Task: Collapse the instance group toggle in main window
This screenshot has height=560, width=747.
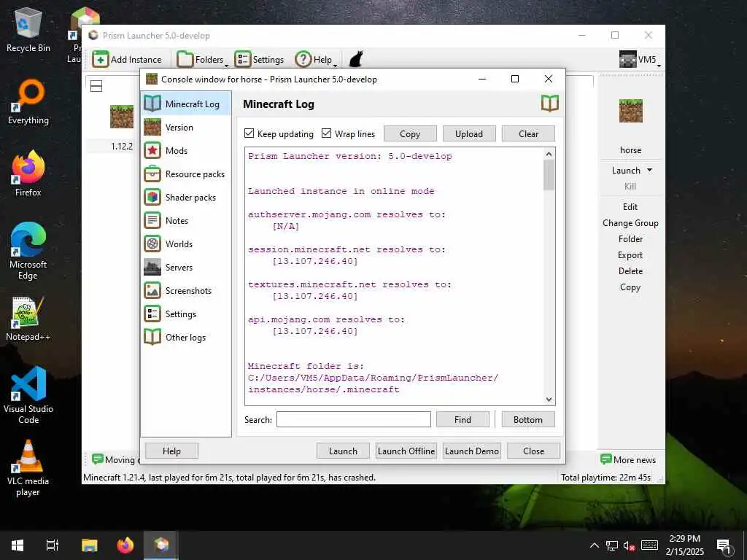Action: click(x=96, y=86)
